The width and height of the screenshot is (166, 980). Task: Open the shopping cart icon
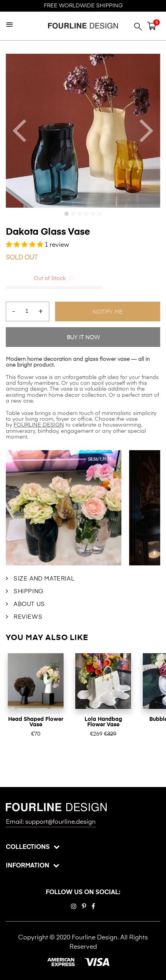tap(152, 26)
